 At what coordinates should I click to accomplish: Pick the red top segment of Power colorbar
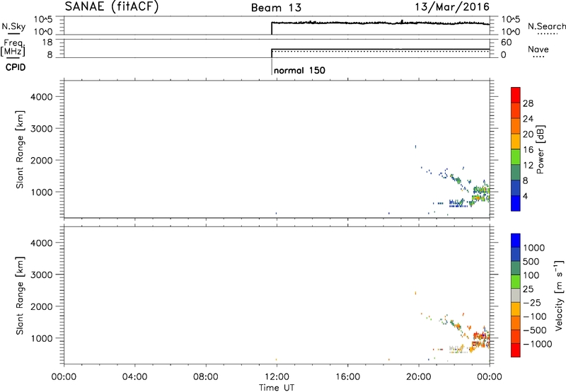[x=516, y=95]
